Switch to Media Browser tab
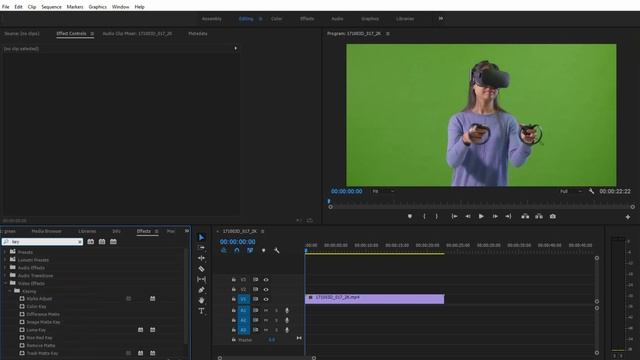The height and width of the screenshot is (360, 640). coord(47,231)
